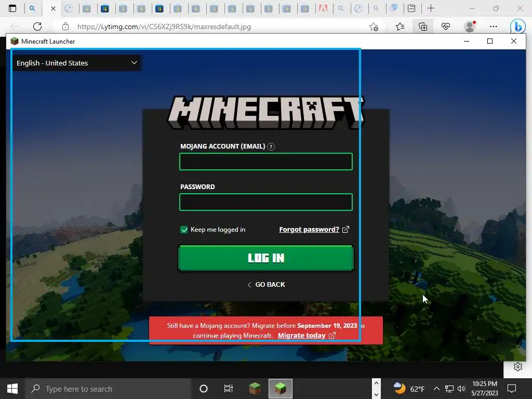Focus the Mojang account email field
532x399 pixels.
[266, 162]
